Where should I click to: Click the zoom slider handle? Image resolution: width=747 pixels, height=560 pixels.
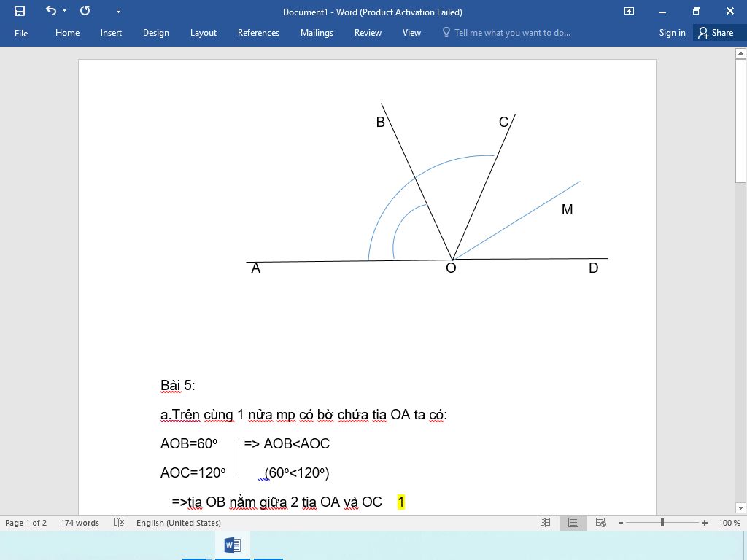point(662,523)
